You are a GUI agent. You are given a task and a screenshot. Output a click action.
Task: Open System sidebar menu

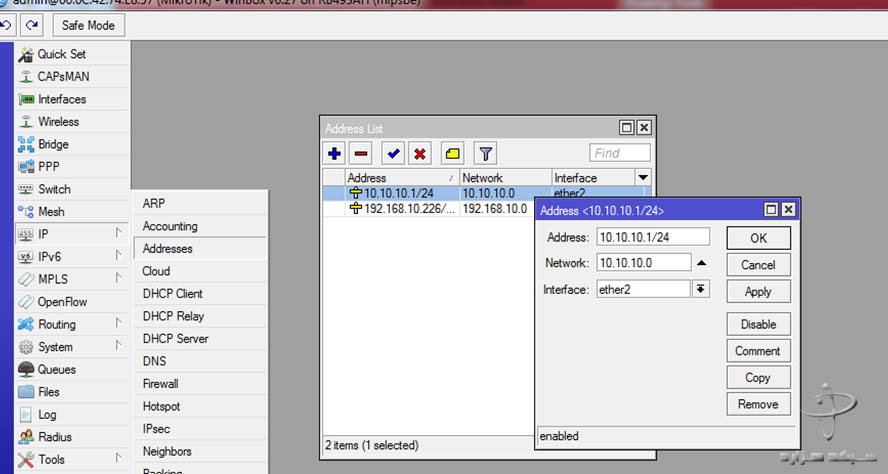pos(71,347)
